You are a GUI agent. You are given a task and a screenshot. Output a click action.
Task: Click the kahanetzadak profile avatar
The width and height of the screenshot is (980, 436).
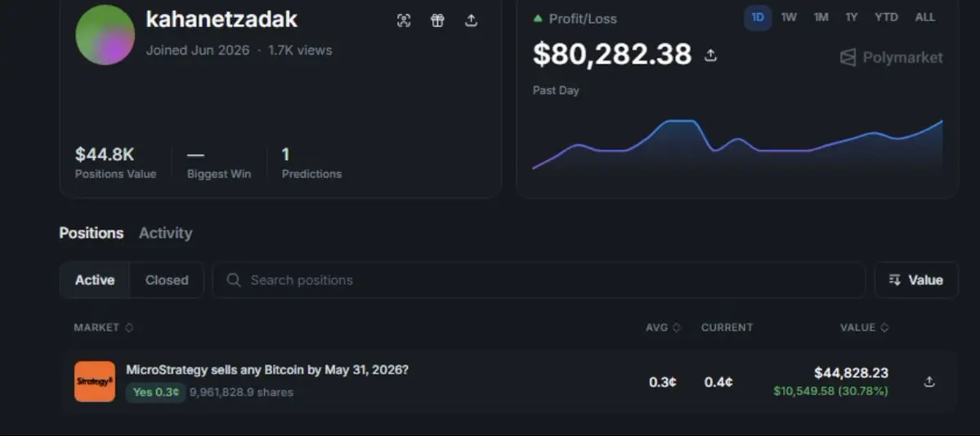tap(105, 35)
